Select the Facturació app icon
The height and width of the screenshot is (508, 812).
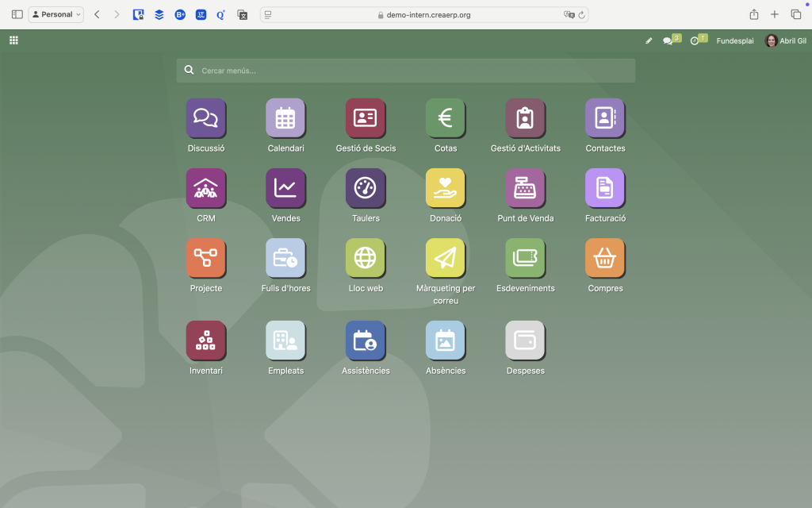coord(605,188)
